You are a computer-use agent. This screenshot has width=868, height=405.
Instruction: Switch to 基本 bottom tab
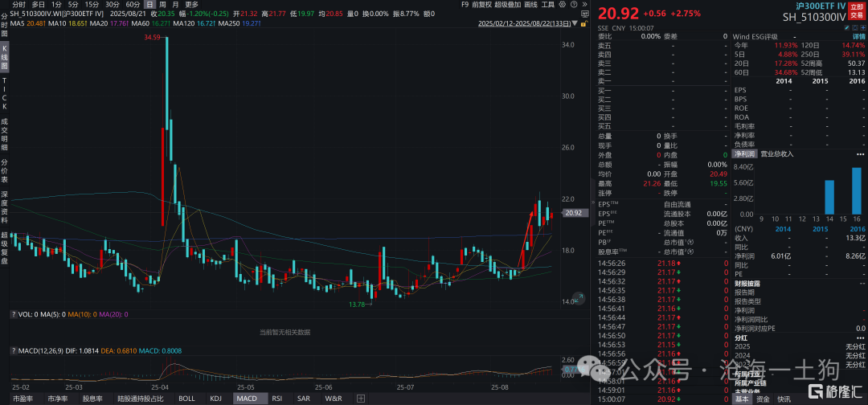click(743, 399)
